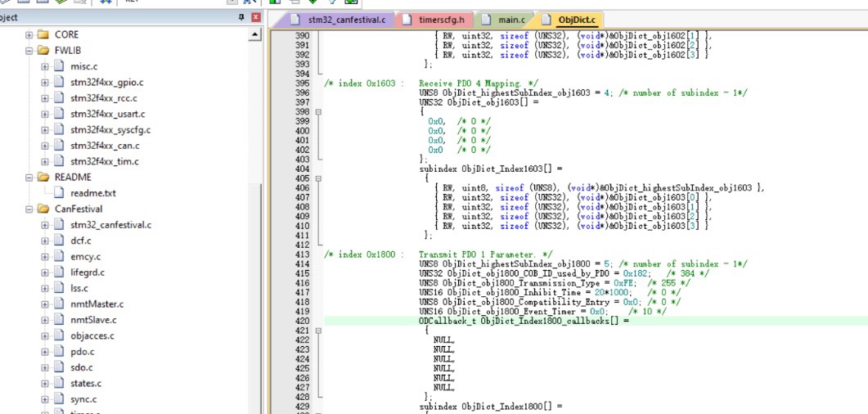868x414 pixels.
Task: Click the file icon beside stm32f4xx_usart.c
Action: pos(59,114)
